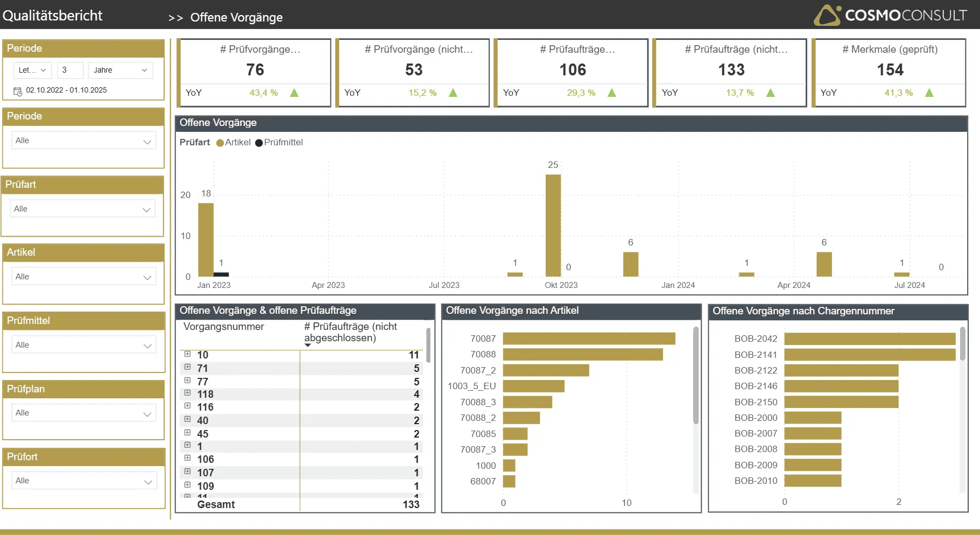Click the table cell value 11 for row 10

tap(414, 355)
